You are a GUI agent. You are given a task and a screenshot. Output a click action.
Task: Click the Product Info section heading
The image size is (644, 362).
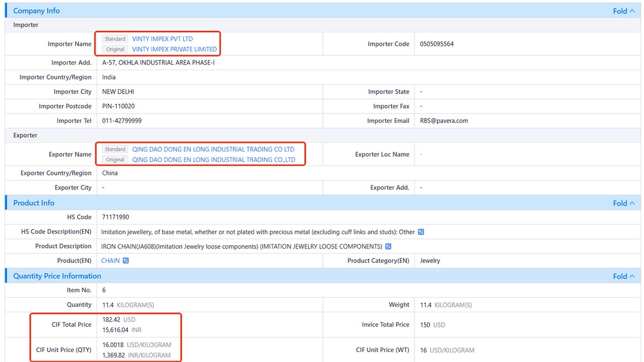pyautogui.click(x=34, y=203)
